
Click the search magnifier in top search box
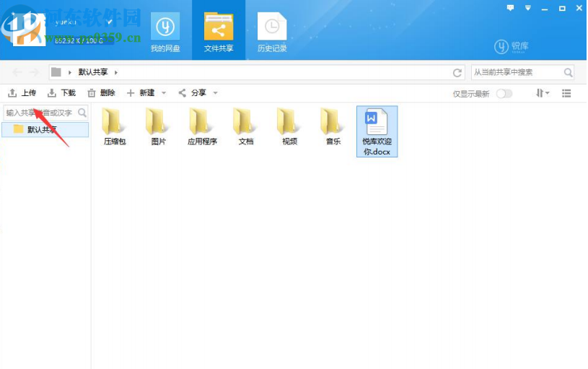pyautogui.click(x=568, y=72)
